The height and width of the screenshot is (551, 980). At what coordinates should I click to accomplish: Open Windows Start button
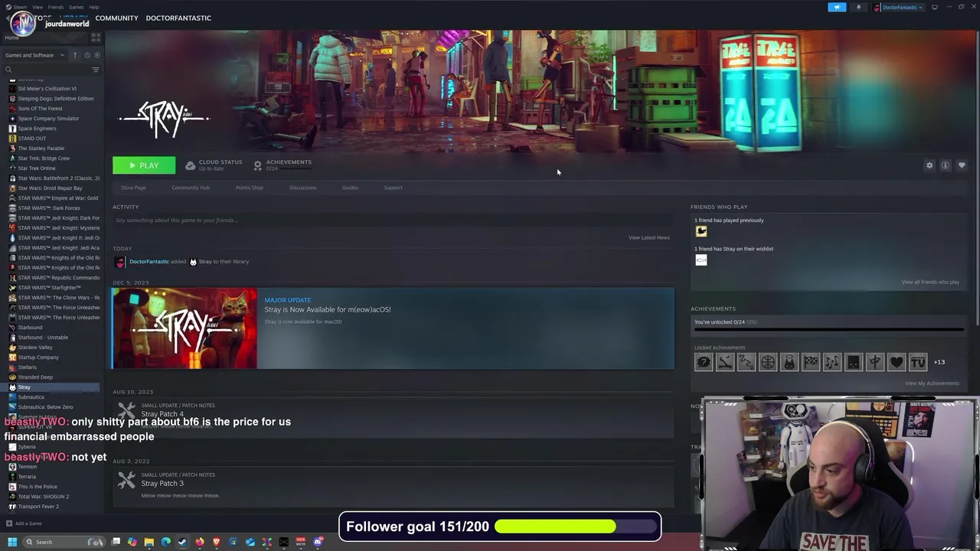(x=11, y=542)
